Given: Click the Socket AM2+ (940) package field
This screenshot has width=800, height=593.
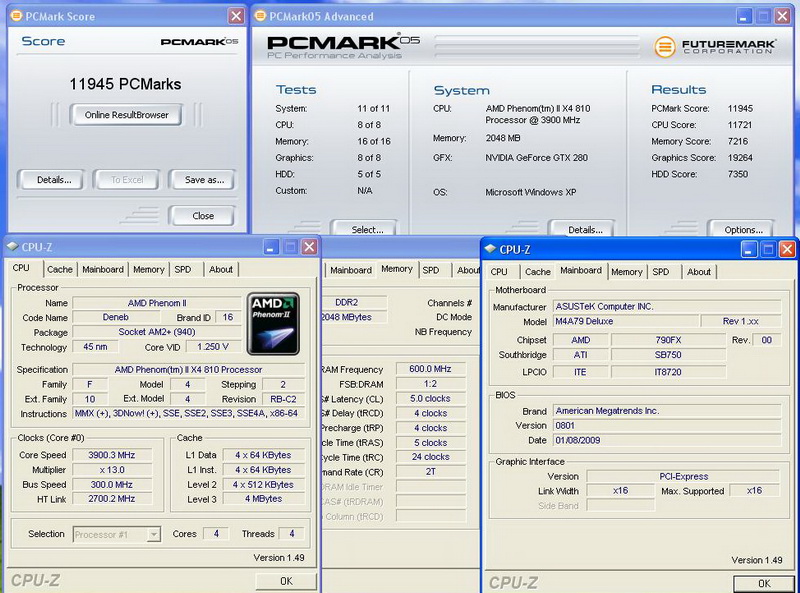Looking at the screenshot, I should tap(157, 332).
